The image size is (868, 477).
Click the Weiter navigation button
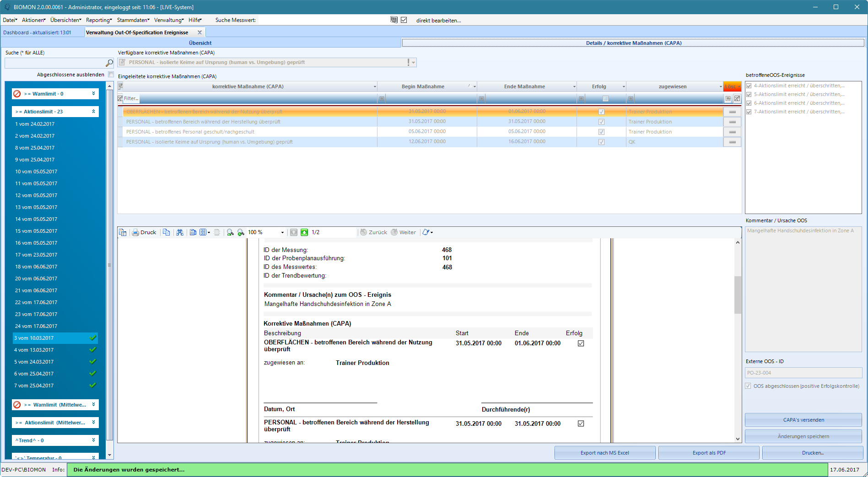(x=403, y=232)
